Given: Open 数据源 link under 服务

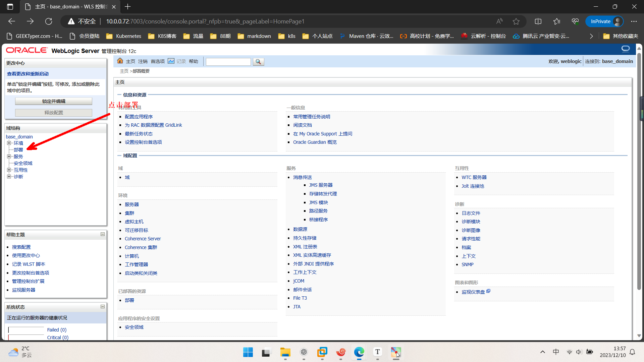Looking at the screenshot, I should click(x=300, y=229).
